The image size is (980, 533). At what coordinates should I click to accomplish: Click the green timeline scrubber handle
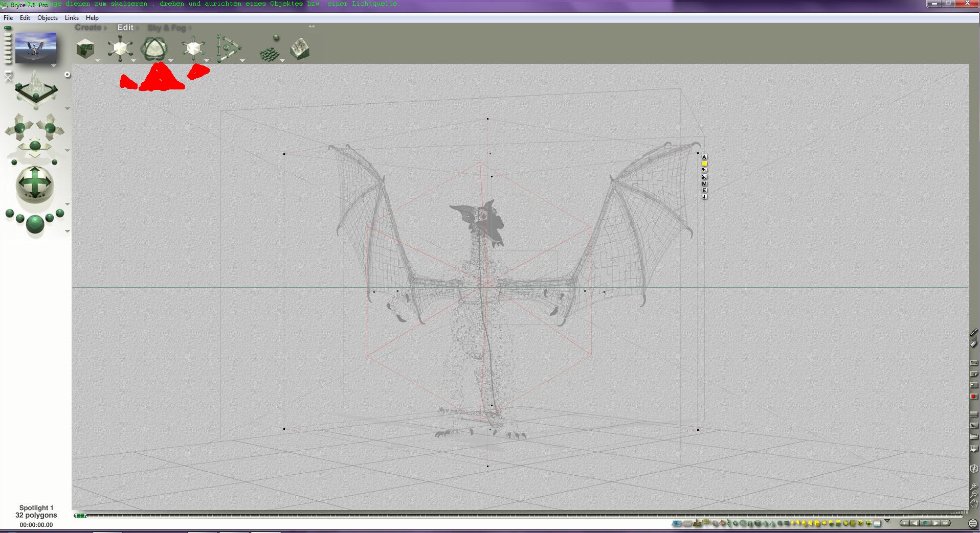coord(80,516)
